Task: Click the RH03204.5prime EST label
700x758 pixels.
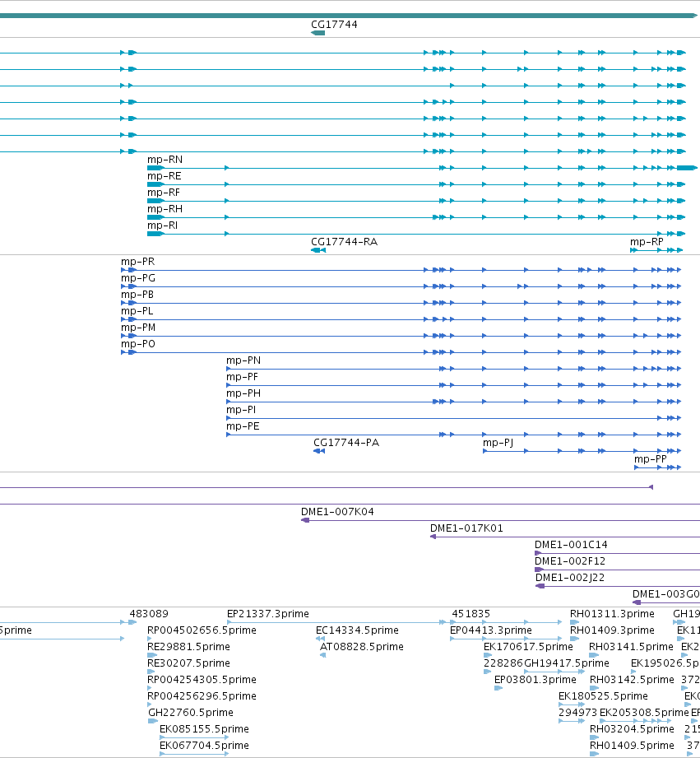Action: coord(632,728)
